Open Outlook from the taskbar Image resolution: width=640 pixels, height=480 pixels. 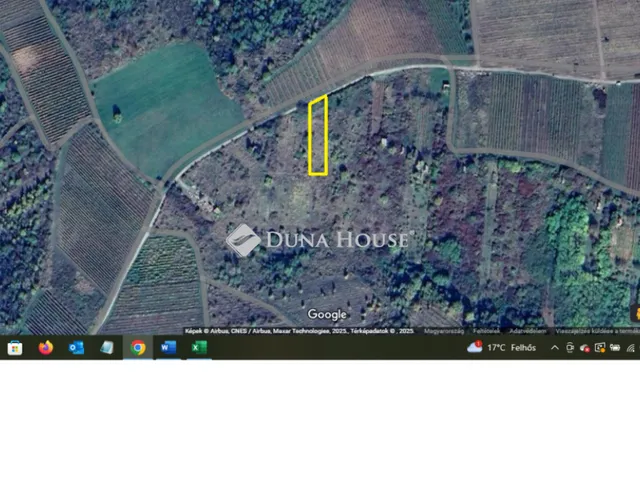coord(76,348)
